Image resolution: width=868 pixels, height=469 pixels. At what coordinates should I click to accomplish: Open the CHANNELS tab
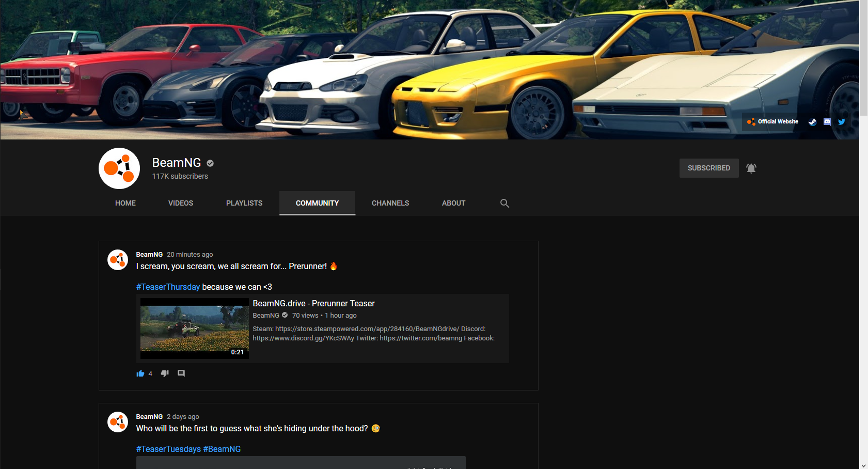coord(390,203)
